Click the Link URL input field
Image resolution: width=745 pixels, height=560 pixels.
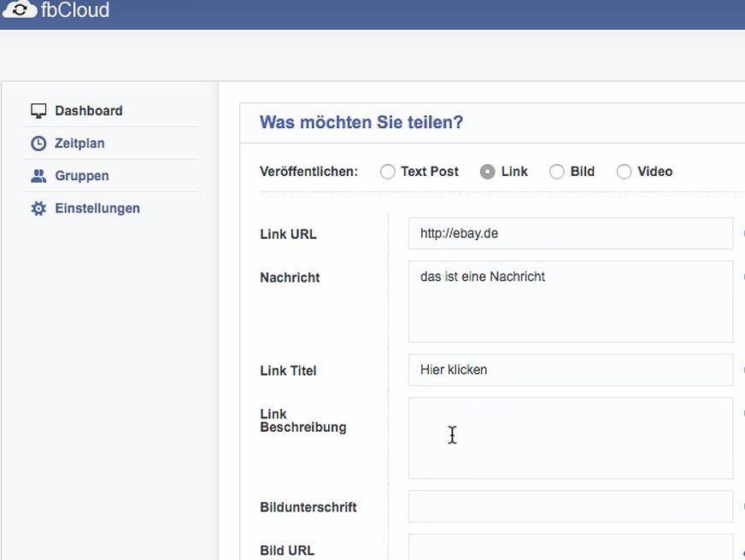[x=571, y=233]
